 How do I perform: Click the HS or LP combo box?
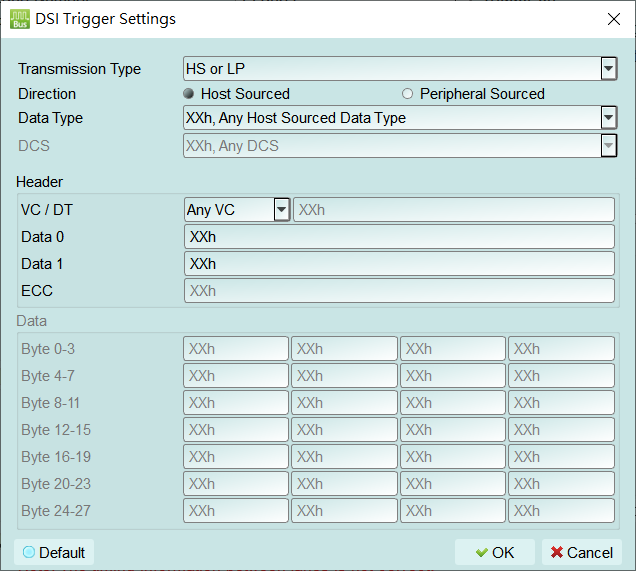click(400, 69)
